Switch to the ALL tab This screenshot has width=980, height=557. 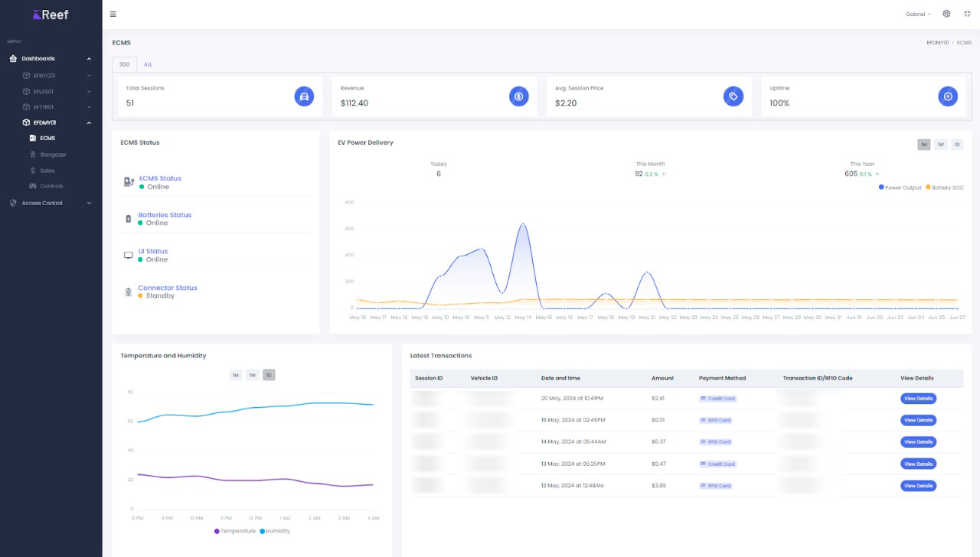point(148,64)
